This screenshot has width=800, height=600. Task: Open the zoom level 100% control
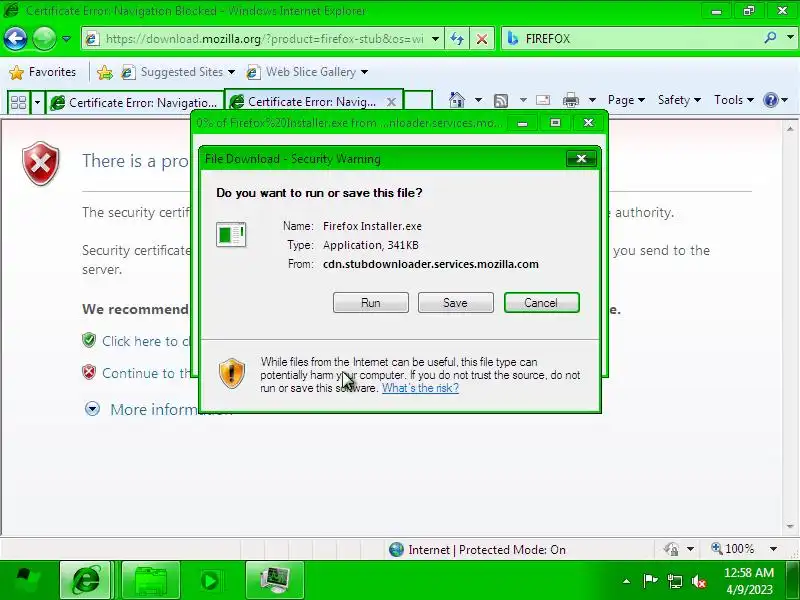point(733,549)
